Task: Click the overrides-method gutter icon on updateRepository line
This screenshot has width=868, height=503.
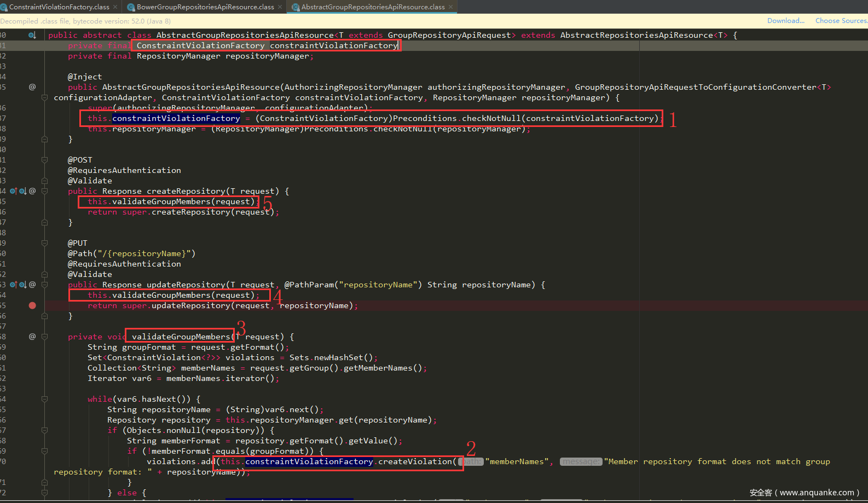Action: click(13, 285)
